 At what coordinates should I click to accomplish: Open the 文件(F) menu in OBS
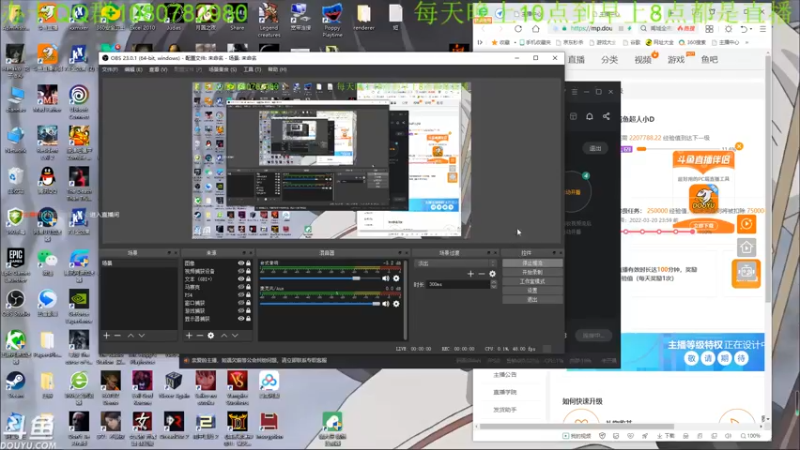coord(110,69)
